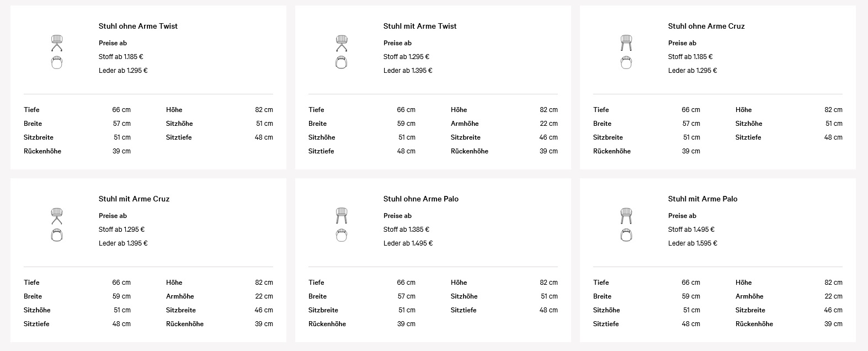This screenshot has width=868, height=351.
Task: Select the Stuhl ohne Arme Palo title
Action: click(x=421, y=199)
